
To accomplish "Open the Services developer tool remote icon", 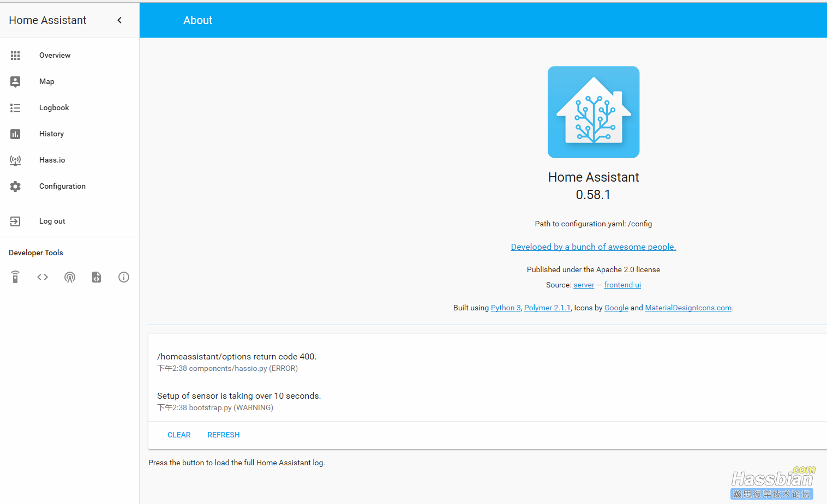I will 15,277.
